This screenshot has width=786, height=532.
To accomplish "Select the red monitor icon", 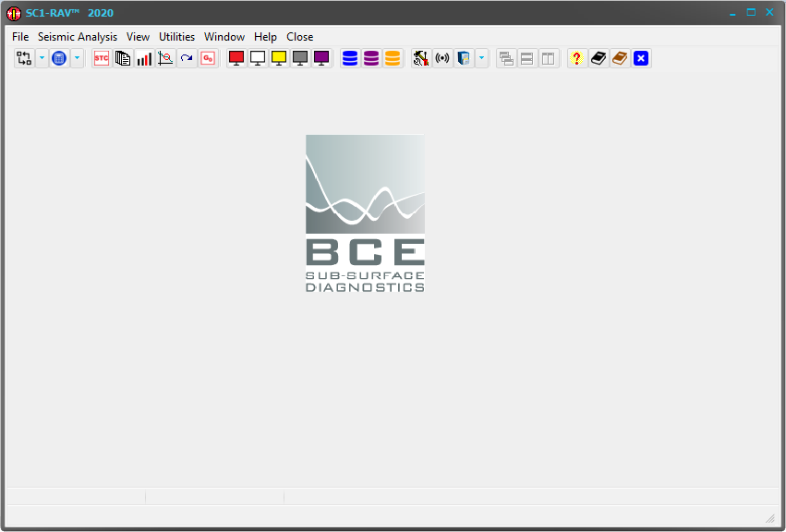I will [x=236, y=59].
